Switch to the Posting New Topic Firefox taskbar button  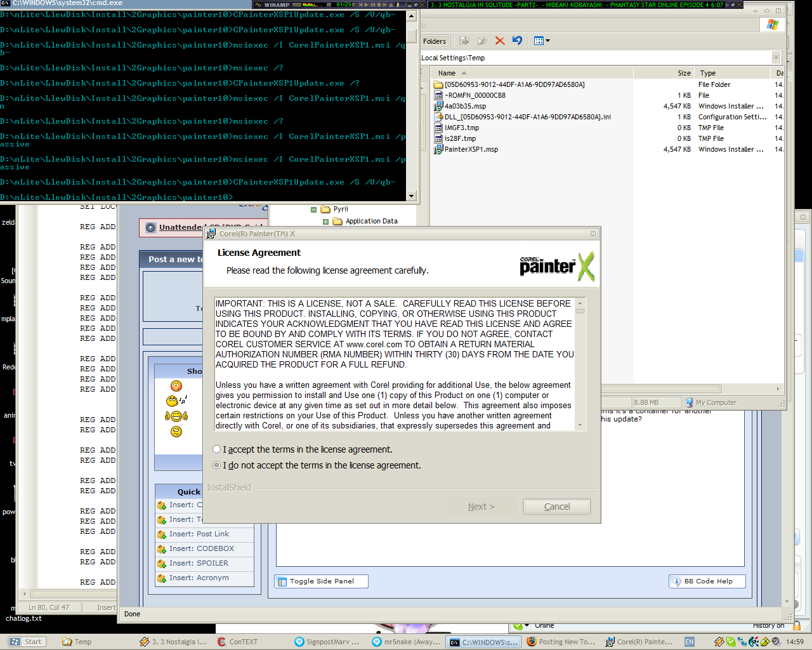561,642
